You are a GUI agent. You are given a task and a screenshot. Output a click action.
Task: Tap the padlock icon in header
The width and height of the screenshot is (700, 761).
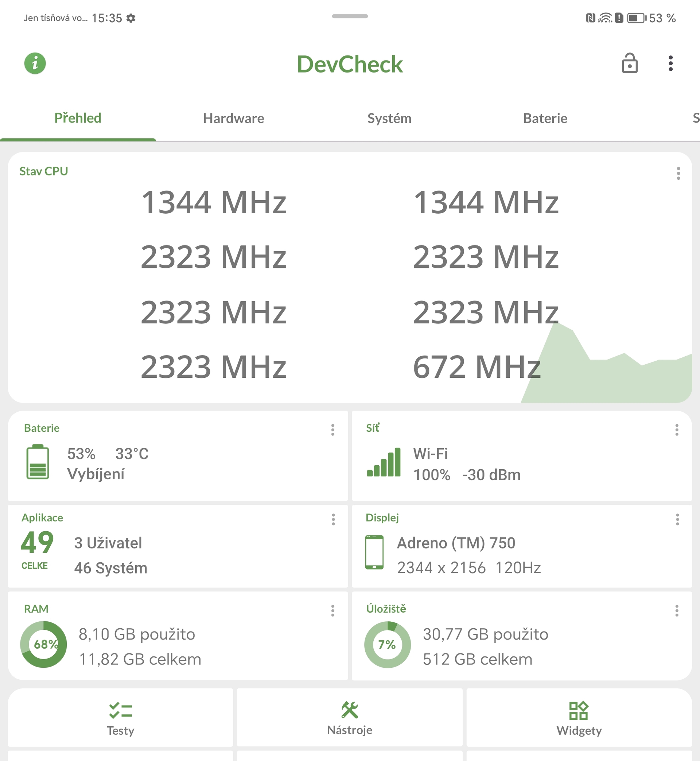(630, 63)
